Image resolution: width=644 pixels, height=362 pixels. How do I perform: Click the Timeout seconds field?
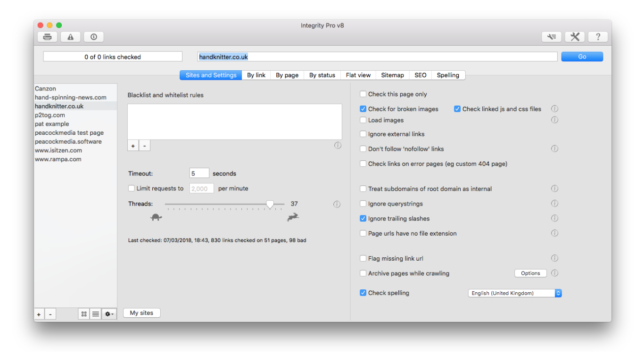pos(199,173)
